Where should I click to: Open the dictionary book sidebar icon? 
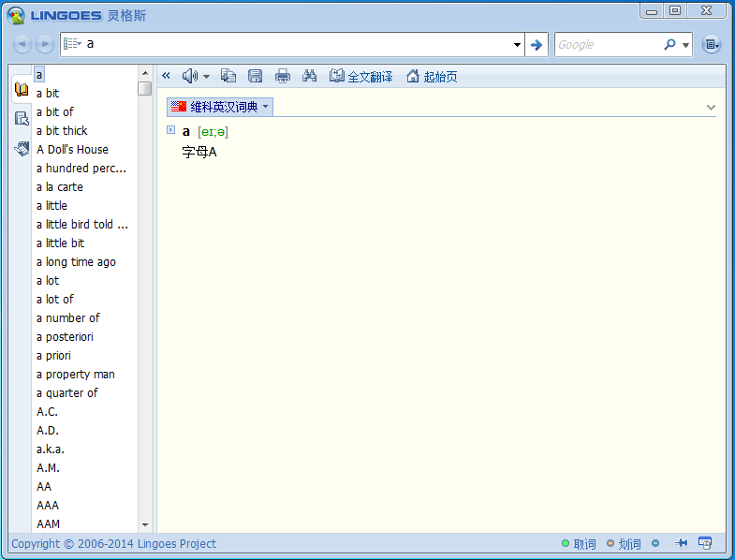point(22,90)
